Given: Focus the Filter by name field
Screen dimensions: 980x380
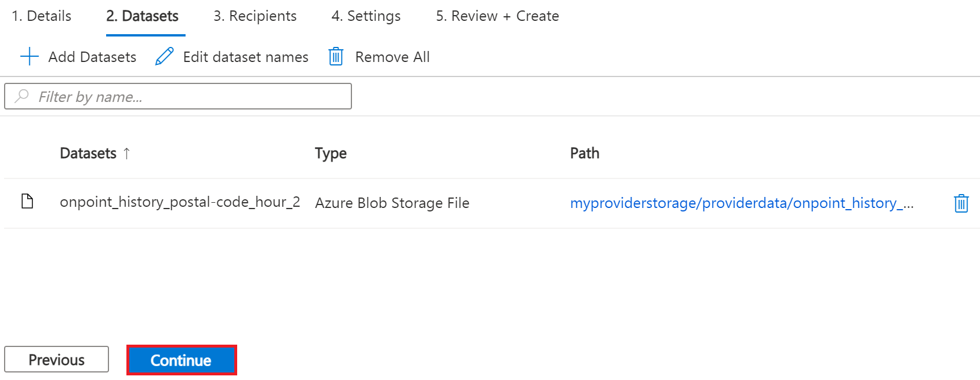Looking at the screenshot, I should click(x=186, y=96).
